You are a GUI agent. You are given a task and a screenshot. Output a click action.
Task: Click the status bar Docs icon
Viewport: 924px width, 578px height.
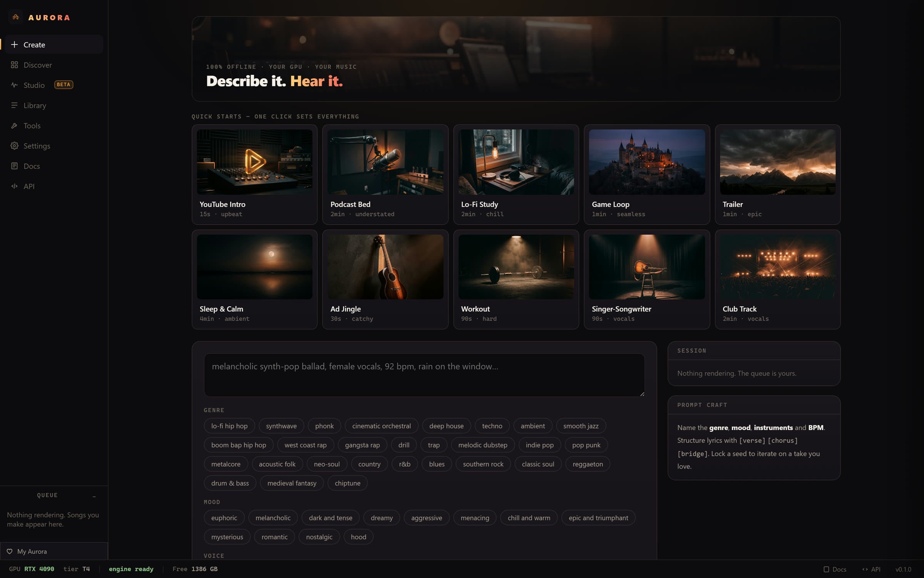click(x=826, y=569)
